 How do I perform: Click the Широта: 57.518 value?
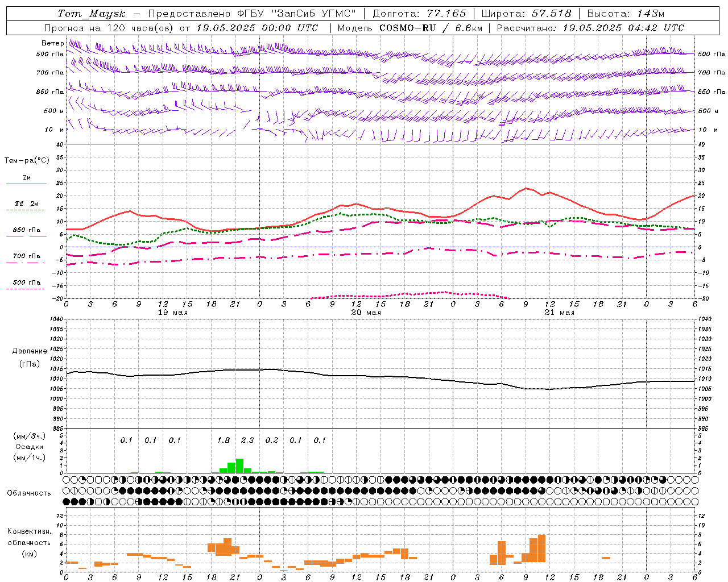point(526,14)
